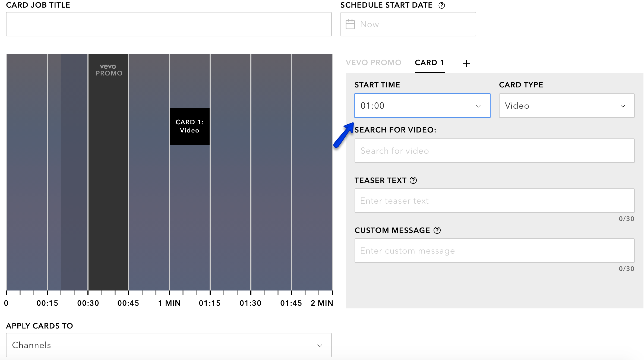Click the 00:15 timeline label
This screenshot has height=360, width=644.
click(x=47, y=303)
